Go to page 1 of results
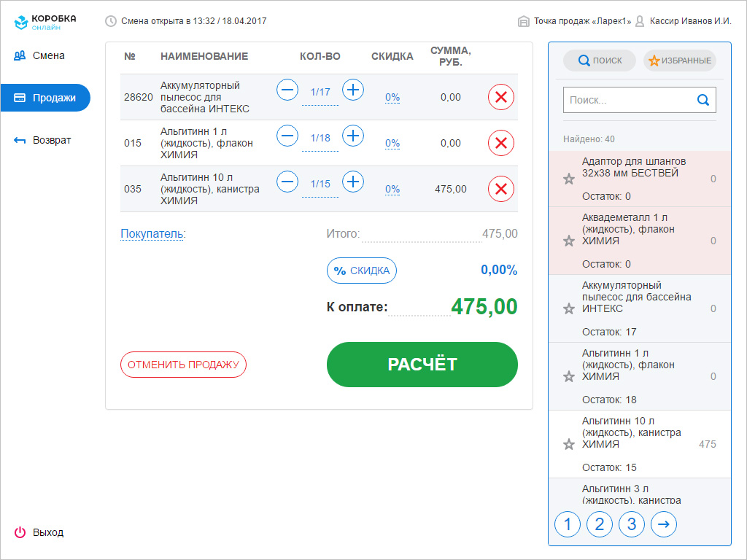Viewport: 747px width, 560px height. [568, 524]
